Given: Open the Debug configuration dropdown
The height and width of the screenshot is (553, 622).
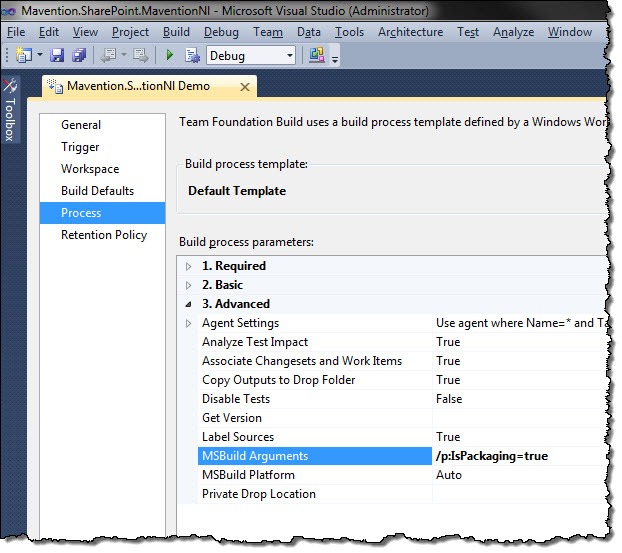Looking at the screenshot, I should [x=251, y=55].
